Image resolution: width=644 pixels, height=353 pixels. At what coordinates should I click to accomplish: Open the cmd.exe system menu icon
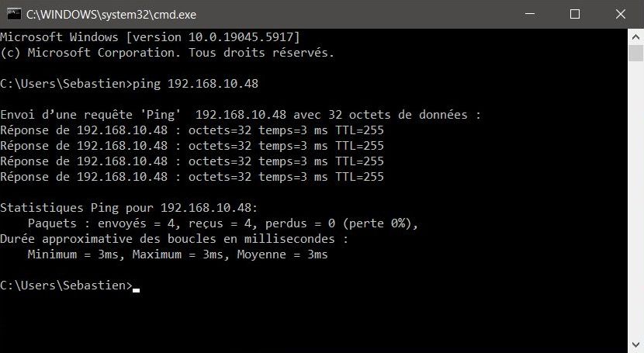(14, 14)
